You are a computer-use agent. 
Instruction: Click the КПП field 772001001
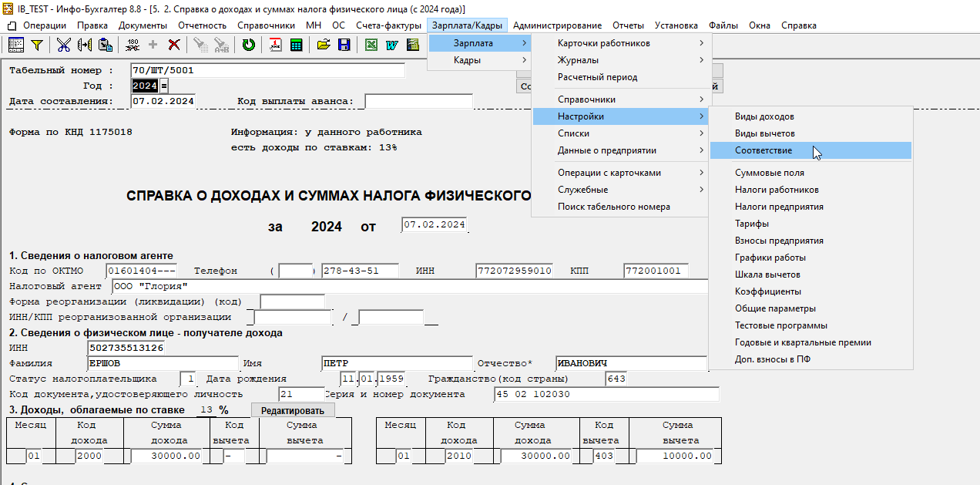tap(656, 271)
